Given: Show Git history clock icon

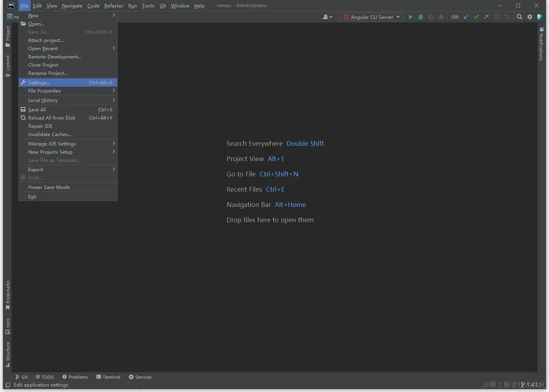Looking at the screenshot, I should pyautogui.click(x=496, y=17).
